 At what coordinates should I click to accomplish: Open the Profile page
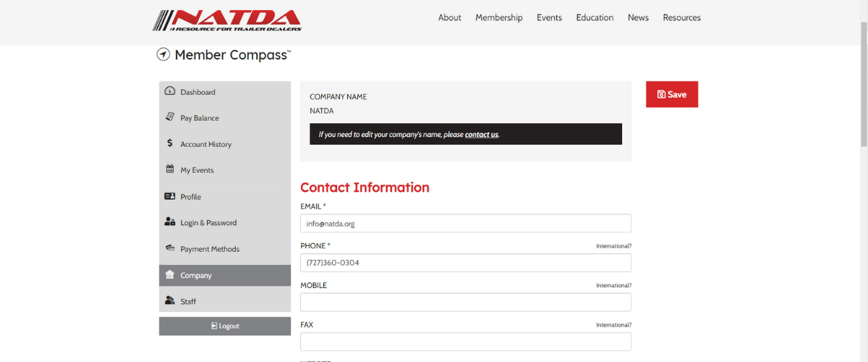pos(225,197)
